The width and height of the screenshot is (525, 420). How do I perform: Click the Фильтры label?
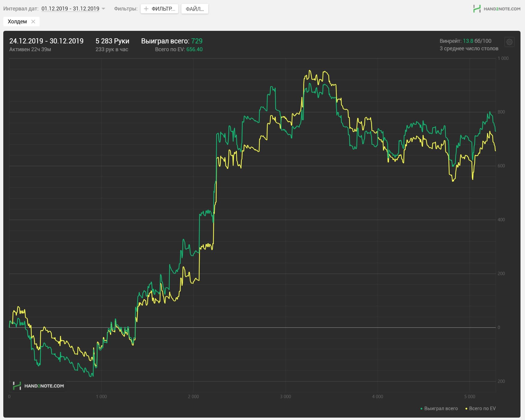point(126,9)
